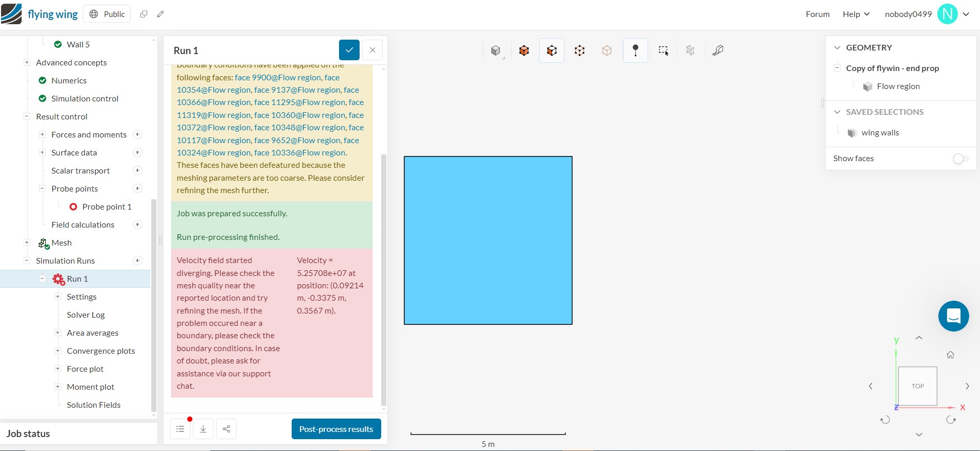Close the Run 1 panel

coord(372,50)
